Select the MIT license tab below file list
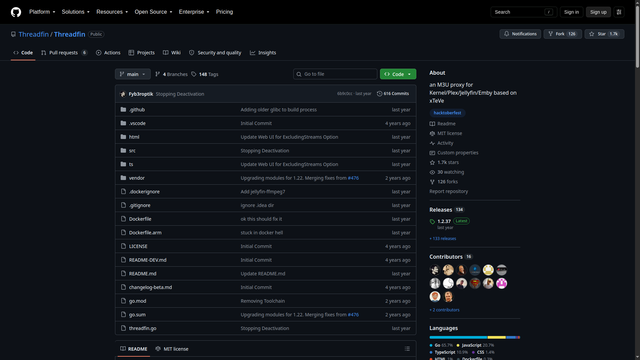The width and height of the screenshot is (640, 360). point(172,349)
